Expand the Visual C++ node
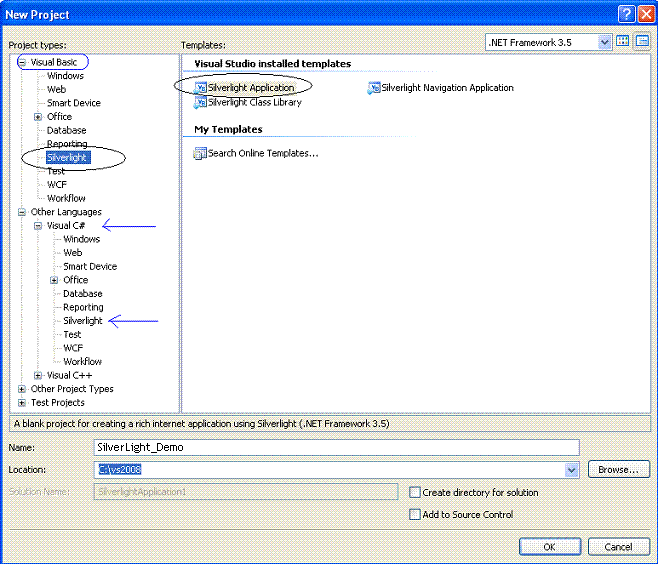Viewport: 658px width, 564px height. (38, 376)
